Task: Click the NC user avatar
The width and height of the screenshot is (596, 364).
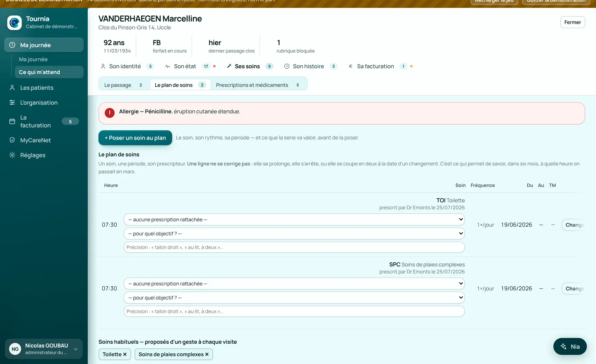Action: pyautogui.click(x=15, y=349)
